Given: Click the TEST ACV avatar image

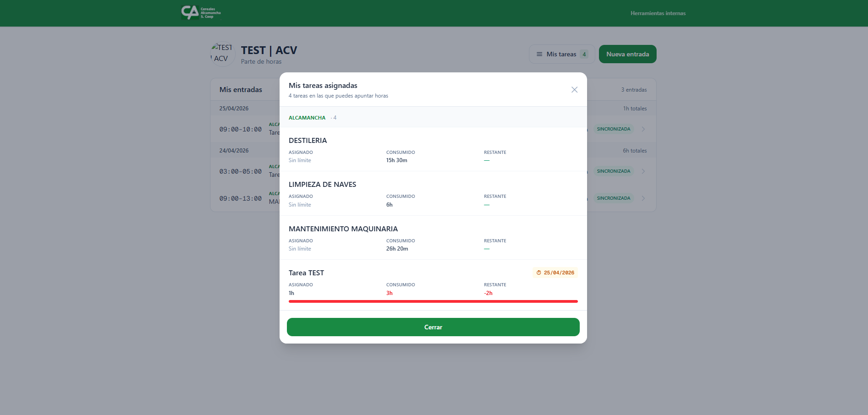Looking at the screenshot, I should [x=223, y=54].
